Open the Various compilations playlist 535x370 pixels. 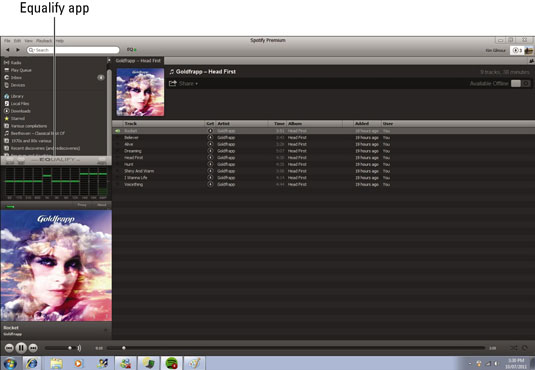point(26,126)
